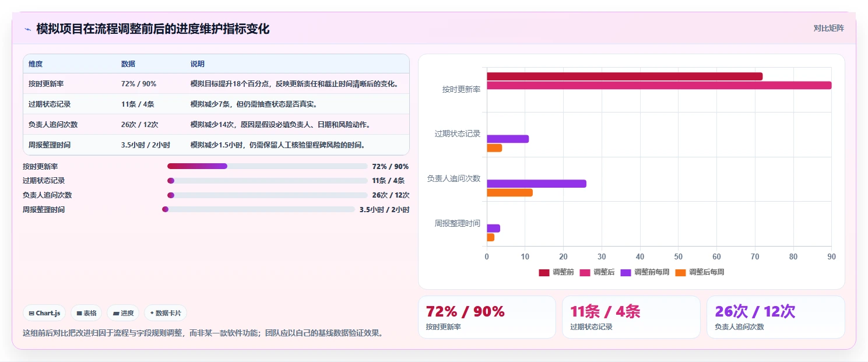This screenshot has width=868, height=362.
Task: Click the description 模拟目标提升18个百分点
Action: [295, 84]
